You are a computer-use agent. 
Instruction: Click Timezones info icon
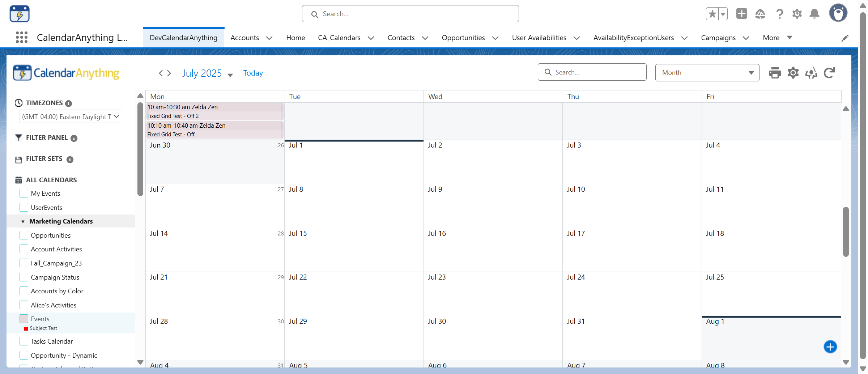tap(69, 103)
